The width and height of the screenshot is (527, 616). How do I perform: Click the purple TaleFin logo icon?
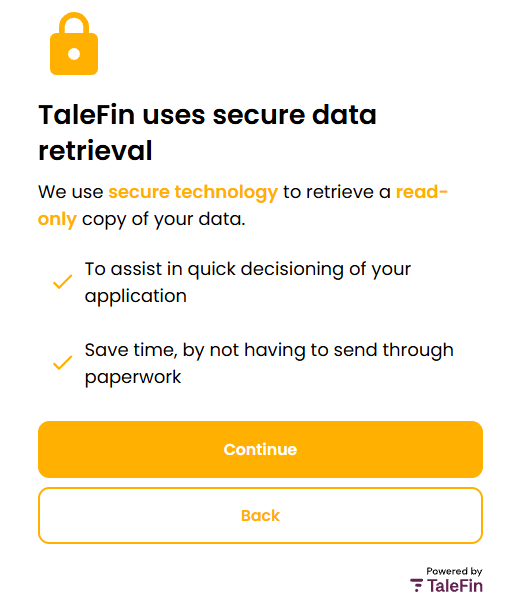coord(417,585)
